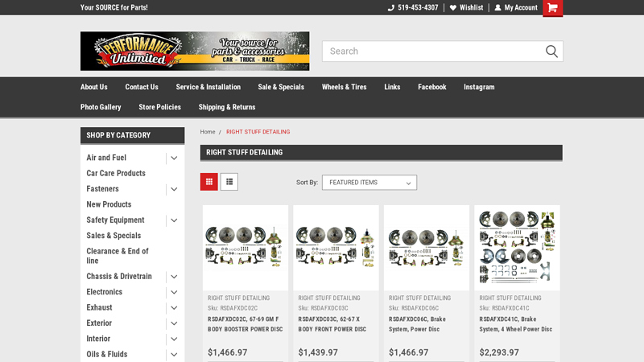Open the About Us menu item
The width and height of the screenshot is (644, 362).
tap(93, 87)
